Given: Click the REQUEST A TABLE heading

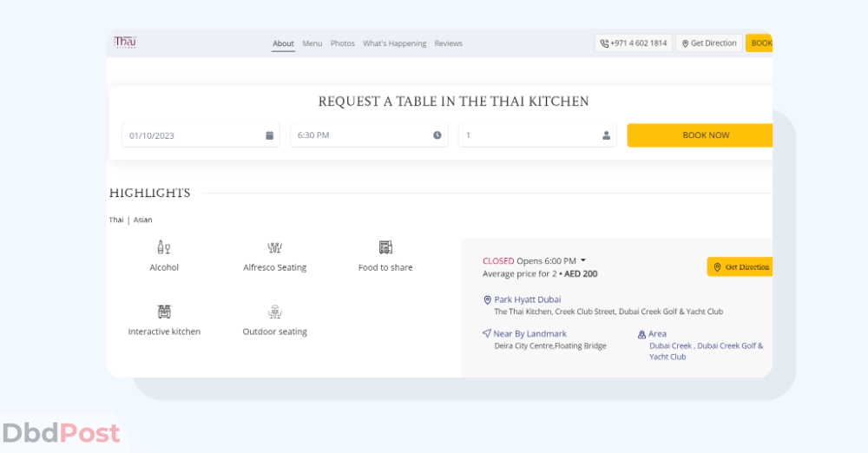Looking at the screenshot, I should point(453,102).
